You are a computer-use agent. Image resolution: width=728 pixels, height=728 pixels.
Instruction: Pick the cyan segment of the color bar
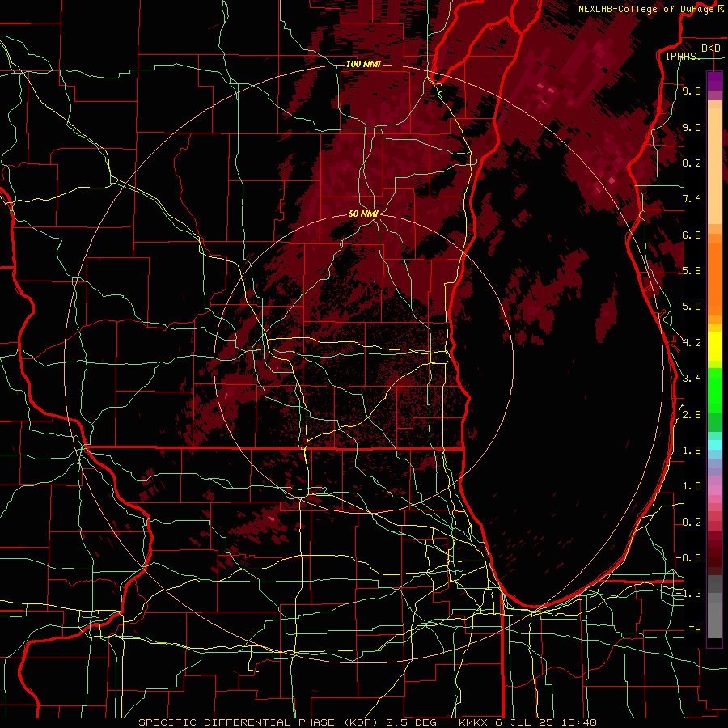pyautogui.click(x=714, y=445)
